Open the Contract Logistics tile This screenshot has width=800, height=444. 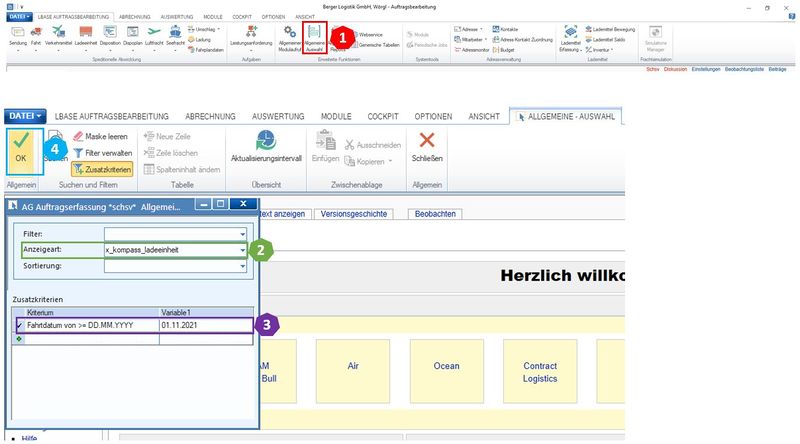point(540,371)
